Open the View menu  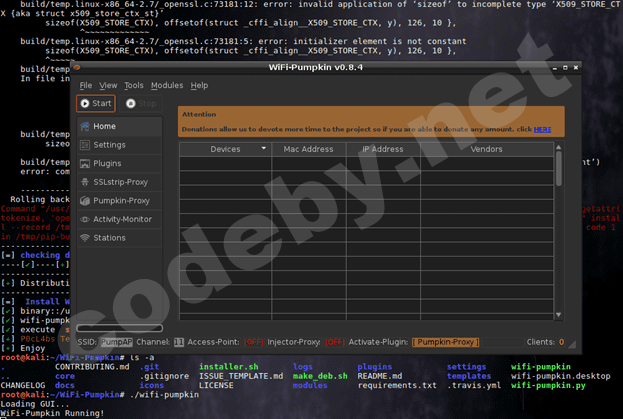click(x=108, y=85)
